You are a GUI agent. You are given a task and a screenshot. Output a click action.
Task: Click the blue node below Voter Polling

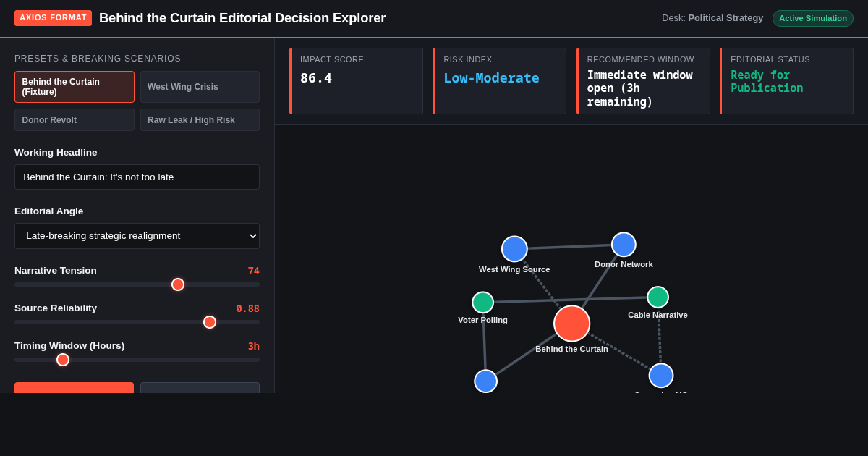[485, 381]
